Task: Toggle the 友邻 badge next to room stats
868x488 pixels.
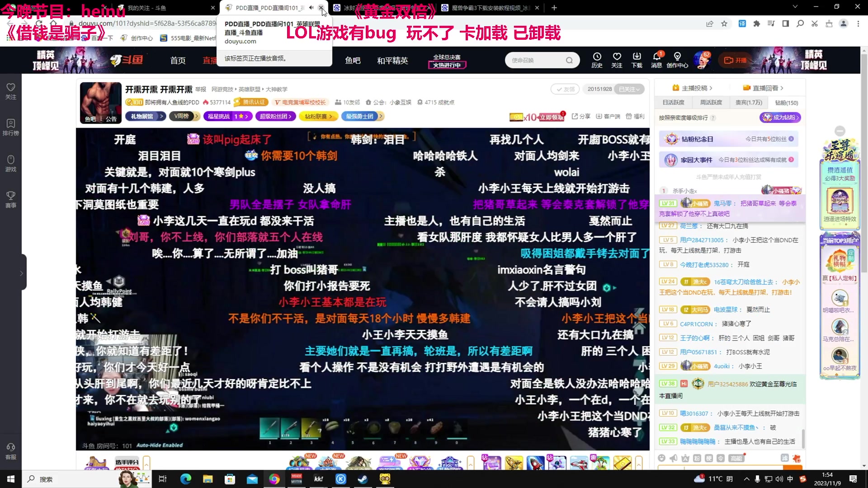Action: click(565, 89)
